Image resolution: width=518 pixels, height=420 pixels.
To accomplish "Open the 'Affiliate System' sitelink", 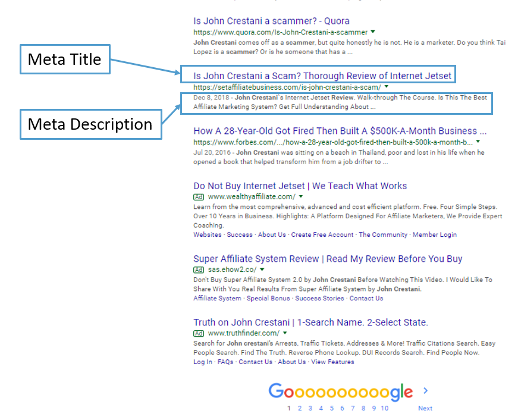I will pyautogui.click(x=217, y=298).
